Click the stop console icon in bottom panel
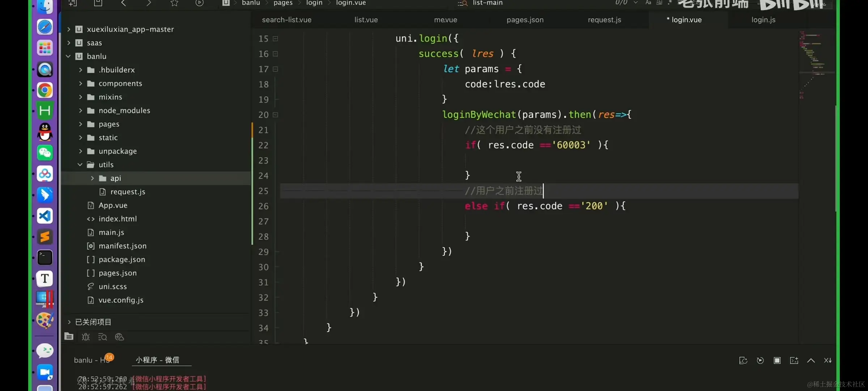This screenshot has height=391, width=868. point(777,360)
